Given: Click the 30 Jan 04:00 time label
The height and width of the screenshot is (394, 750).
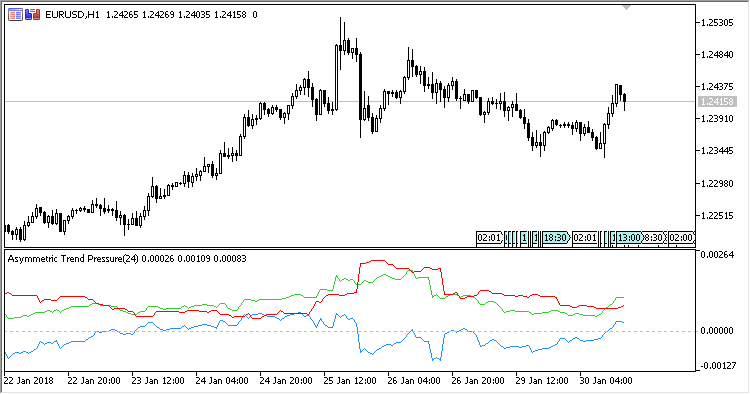Looking at the screenshot, I should click(607, 381).
